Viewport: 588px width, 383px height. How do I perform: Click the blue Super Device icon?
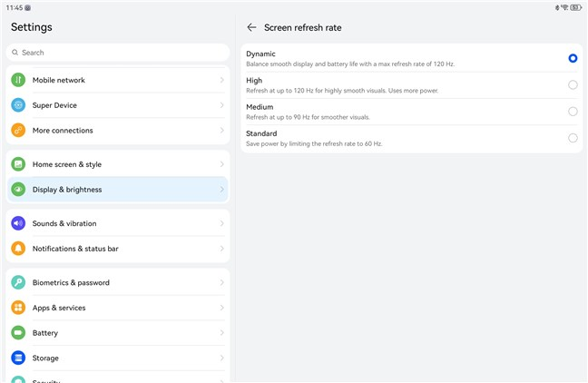click(x=18, y=105)
